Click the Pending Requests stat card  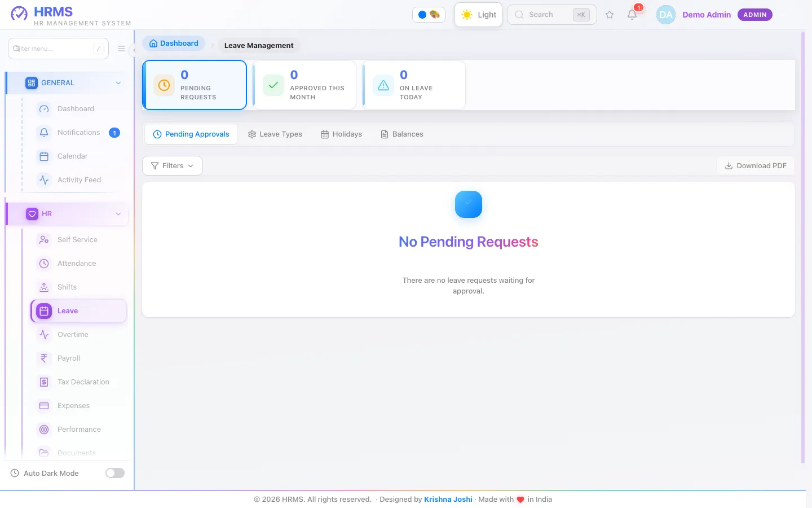195,85
